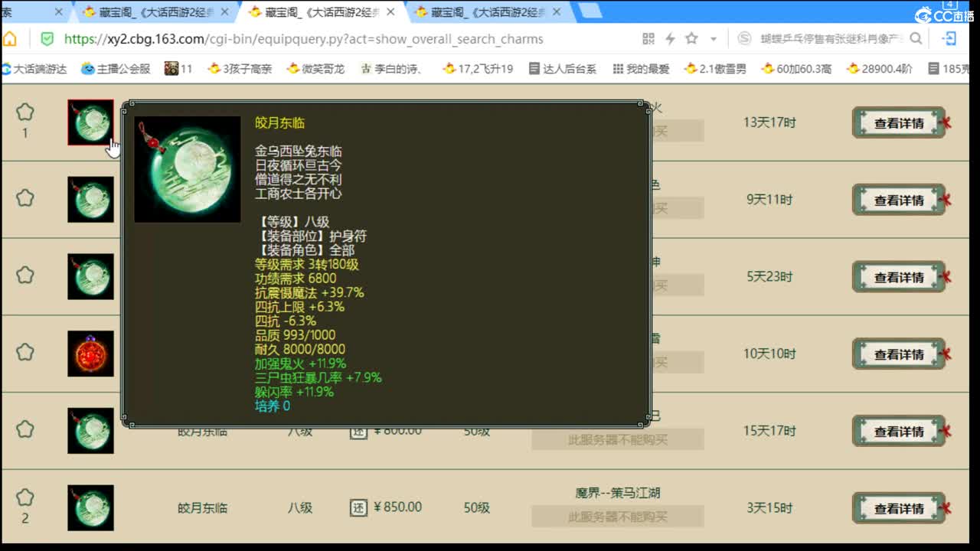This screenshot has width=980, height=551.
Task: Open the 我的最爱 bookmark folder
Action: point(641,69)
